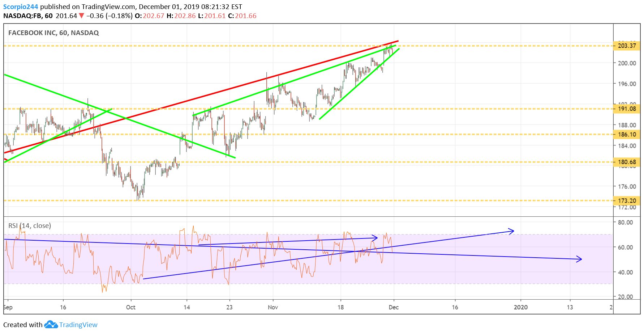
Task: Select the TradingView cloud logo icon
Action: click(51, 325)
